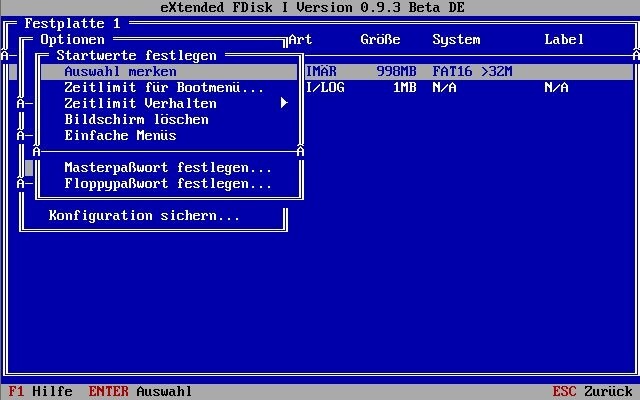Click the 'Label' column header
The width and height of the screenshot is (640, 400).
coord(564,40)
